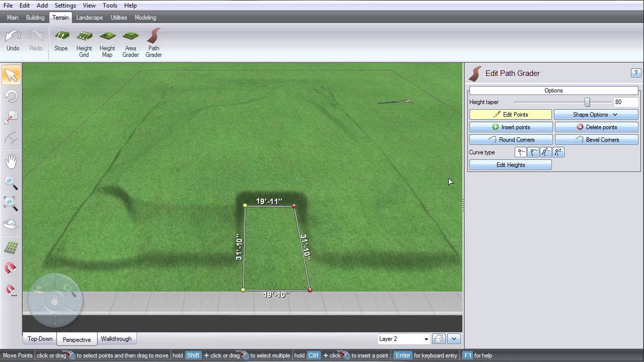Click the top-right red path point
Screen dimensions: 644x362
pos(294,206)
